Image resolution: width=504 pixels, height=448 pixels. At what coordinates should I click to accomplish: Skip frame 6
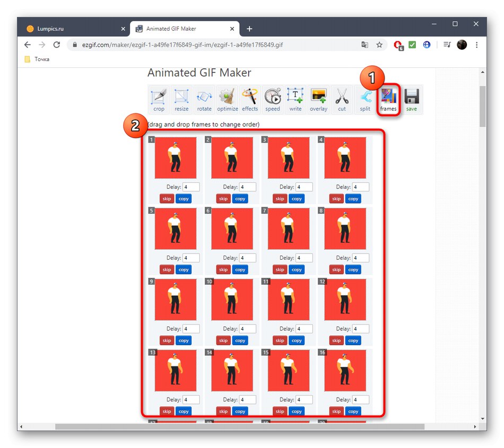(x=223, y=270)
